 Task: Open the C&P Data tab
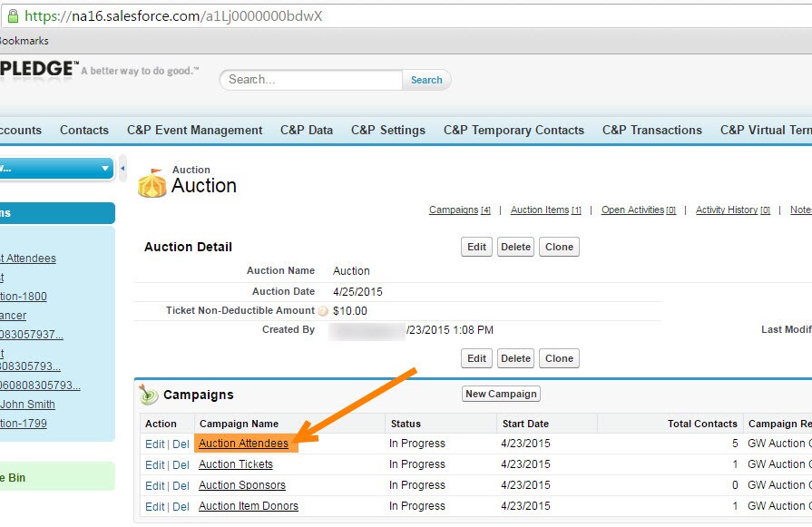pyautogui.click(x=307, y=130)
